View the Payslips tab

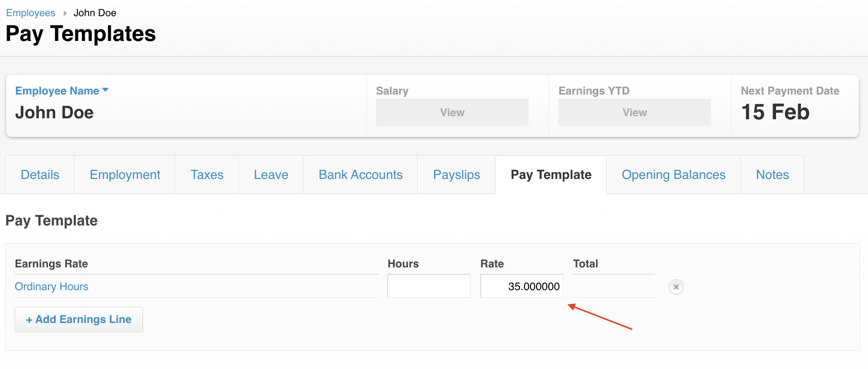456,175
